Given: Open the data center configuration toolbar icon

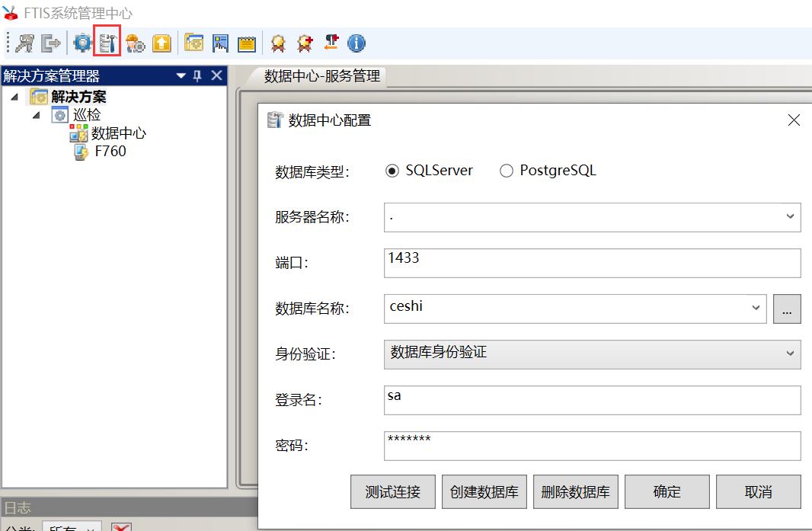Looking at the screenshot, I should [107, 43].
